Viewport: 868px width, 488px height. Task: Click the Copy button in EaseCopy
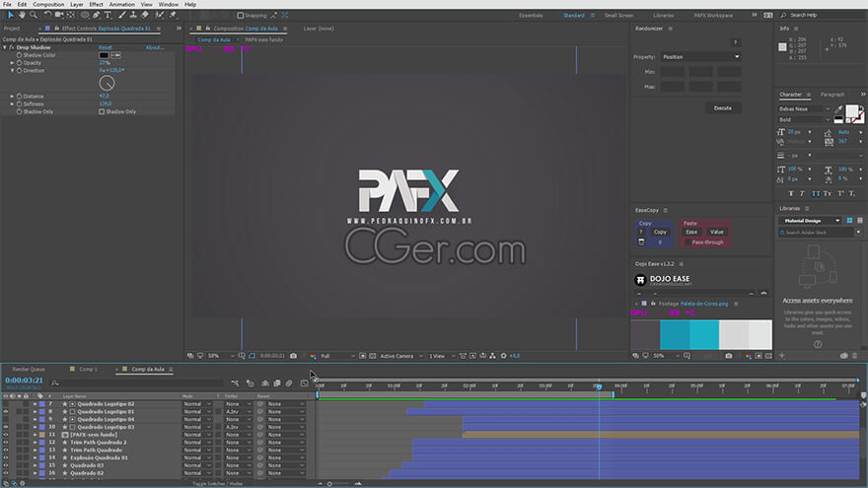(660, 232)
